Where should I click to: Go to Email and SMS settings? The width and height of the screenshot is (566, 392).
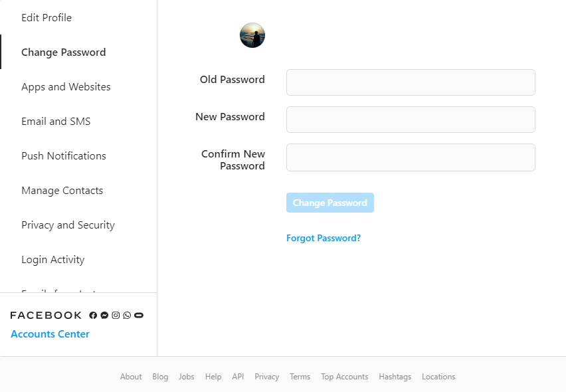(56, 122)
